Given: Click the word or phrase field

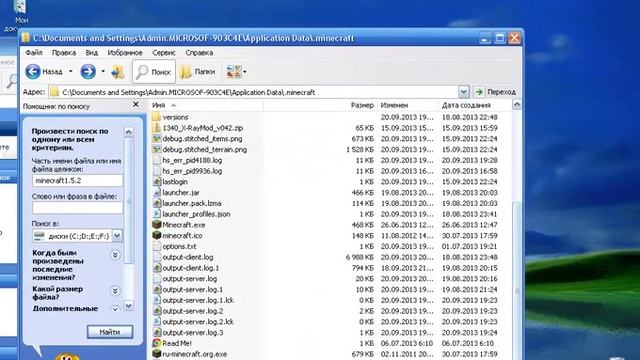Looking at the screenshot, I should 77,208.
